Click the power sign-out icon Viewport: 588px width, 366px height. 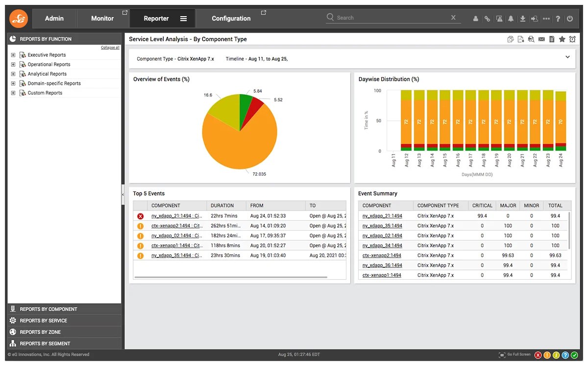570,19
